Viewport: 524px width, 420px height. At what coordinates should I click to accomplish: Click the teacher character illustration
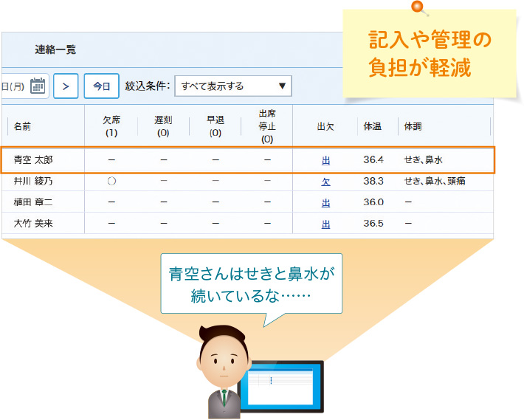pos(224,371)
